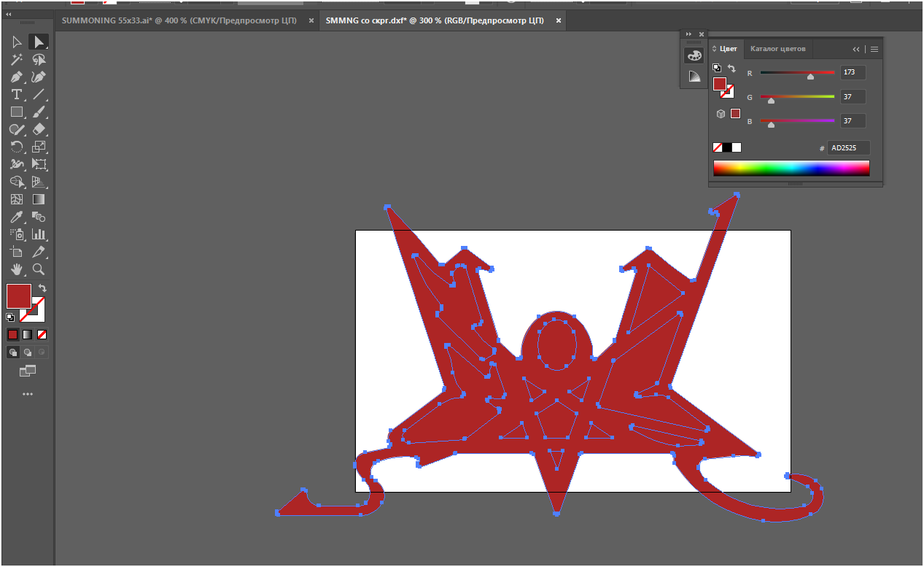Select the Eyedropper tool

click(x=16, y=217)
